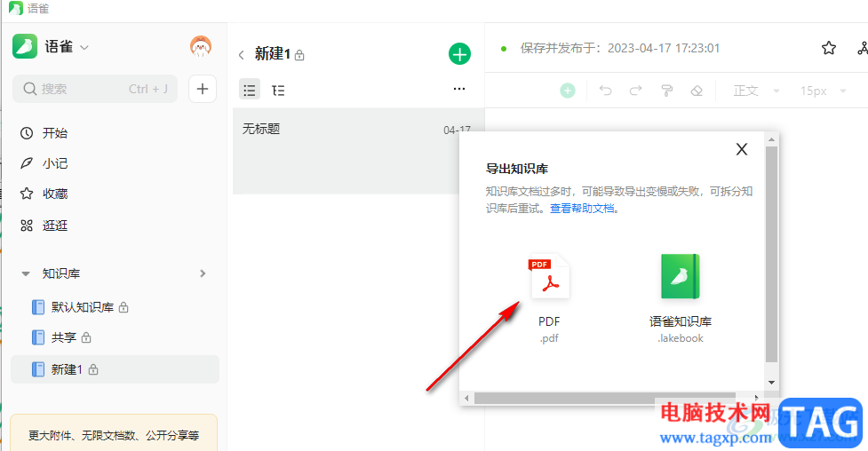Collapse the 知识库 tree section
This screenshot has height=451, width=868.
(x=26, y=273)
